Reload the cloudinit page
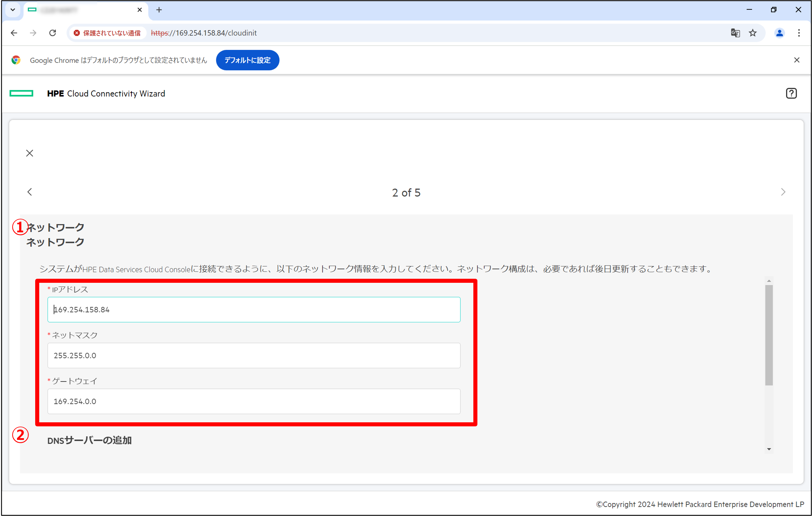 point(52,33)
